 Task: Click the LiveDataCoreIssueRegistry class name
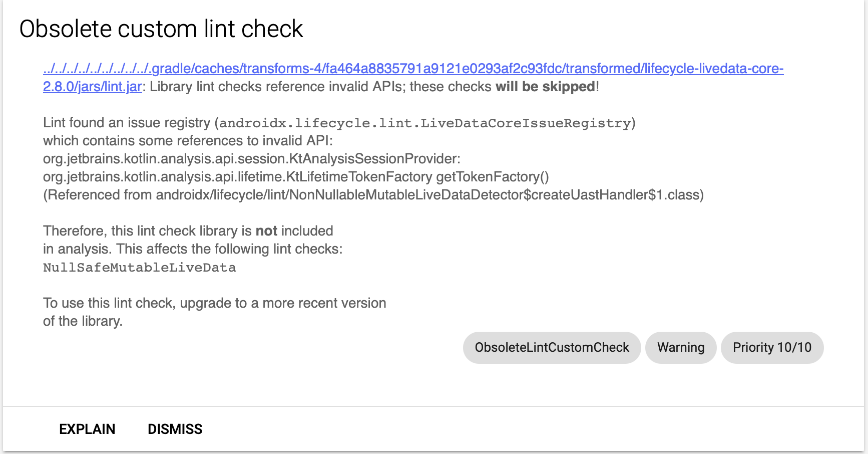point(425,123)
